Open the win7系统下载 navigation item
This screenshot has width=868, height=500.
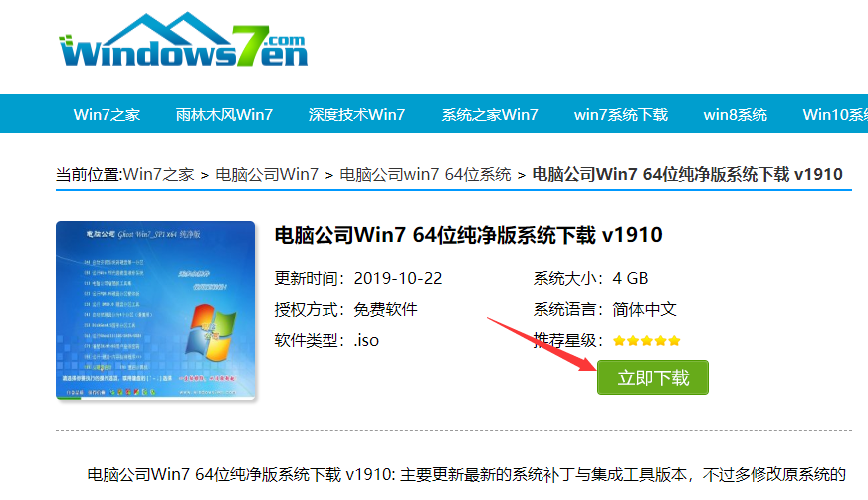pos(620,115)
